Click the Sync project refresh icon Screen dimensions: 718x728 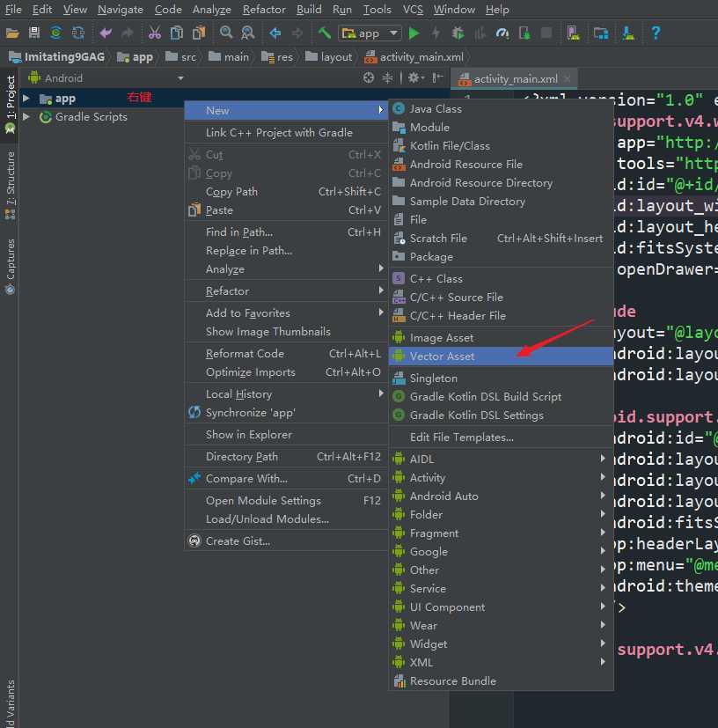(x=56, y=33)
